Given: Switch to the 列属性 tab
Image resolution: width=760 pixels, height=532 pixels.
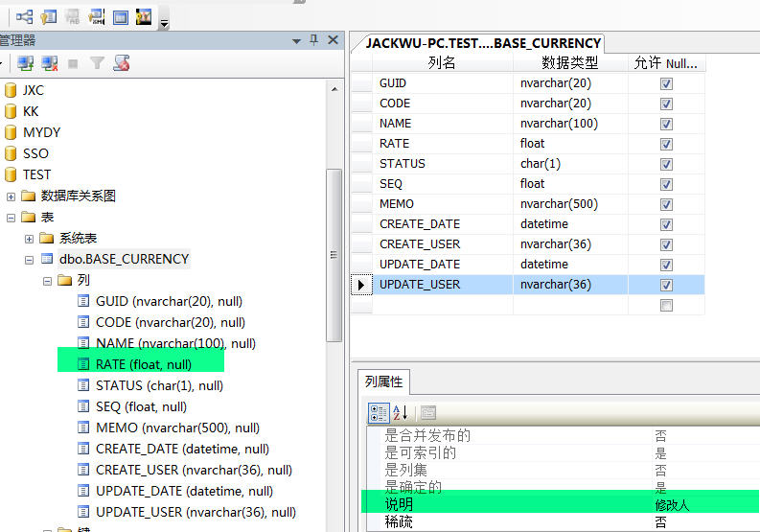Looking at the screenshot, I should pos(384,382).
